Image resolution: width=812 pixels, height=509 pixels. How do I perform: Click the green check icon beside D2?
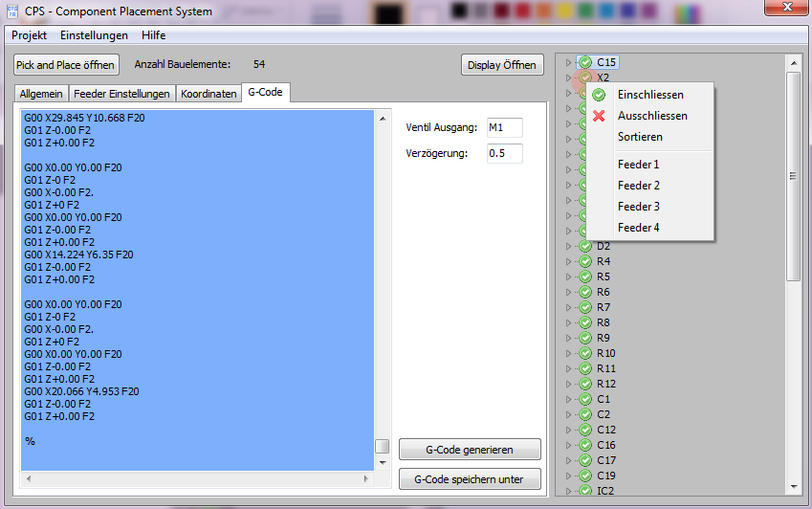click(585, 246)
